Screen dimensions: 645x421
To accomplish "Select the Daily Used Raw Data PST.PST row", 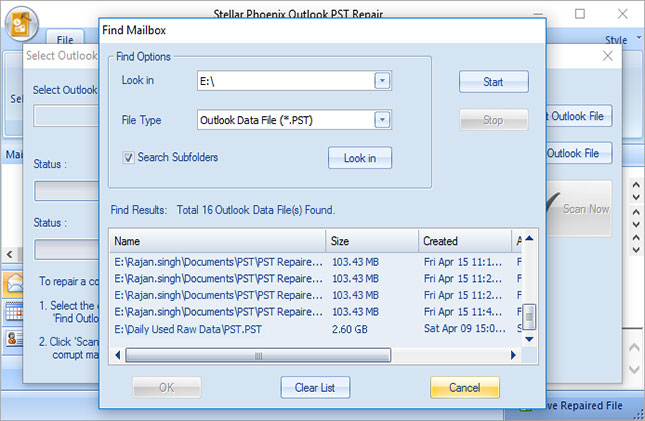I will (220, 328).
